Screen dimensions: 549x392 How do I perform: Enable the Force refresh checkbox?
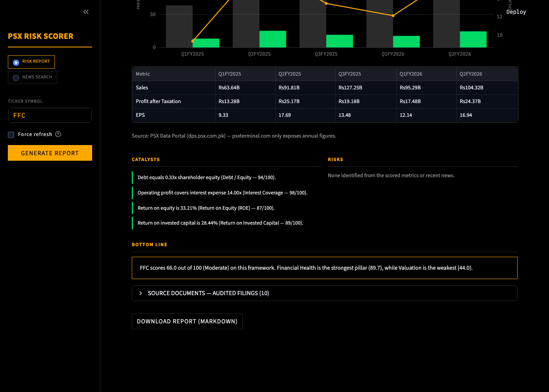(11, 134)
